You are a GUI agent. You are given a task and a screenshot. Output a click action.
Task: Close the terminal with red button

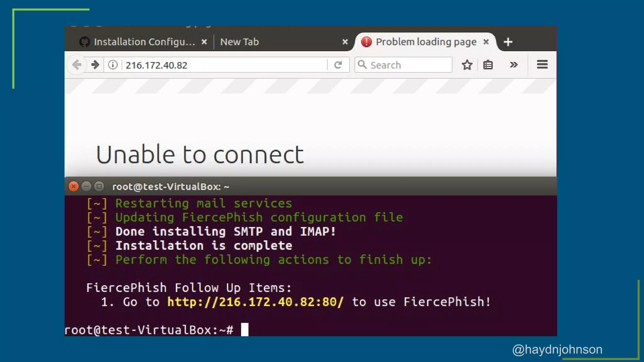point(74,187)
